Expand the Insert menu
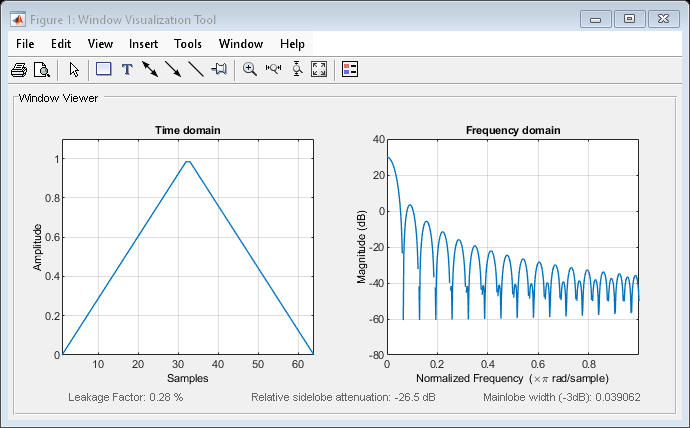The image size is (690, 428). (143, 44)
